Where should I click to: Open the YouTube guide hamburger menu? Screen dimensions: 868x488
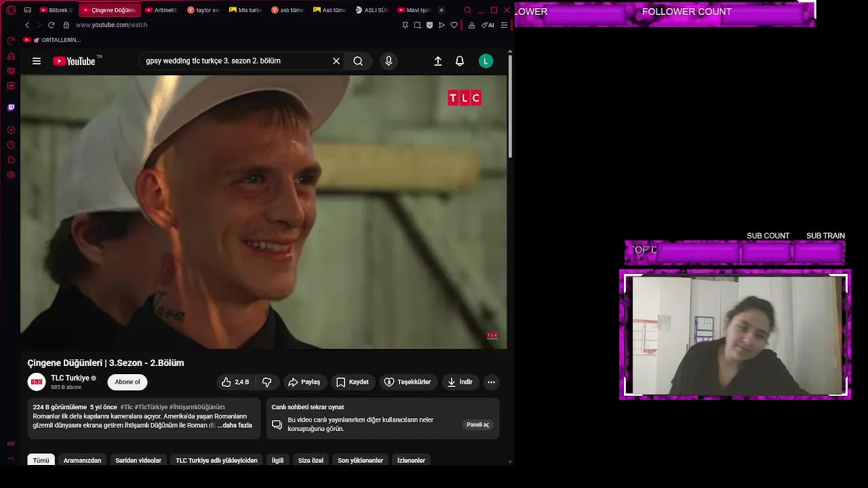tap(37, 61)
